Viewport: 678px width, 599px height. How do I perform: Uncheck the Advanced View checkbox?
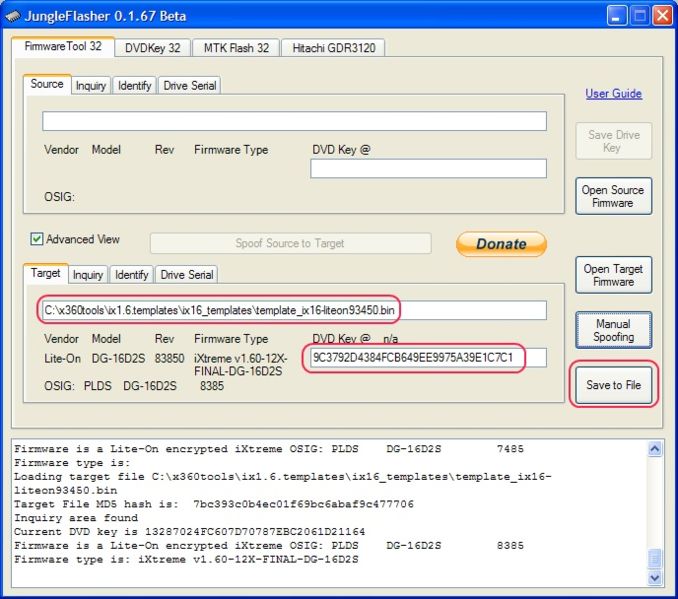[37, 239]
